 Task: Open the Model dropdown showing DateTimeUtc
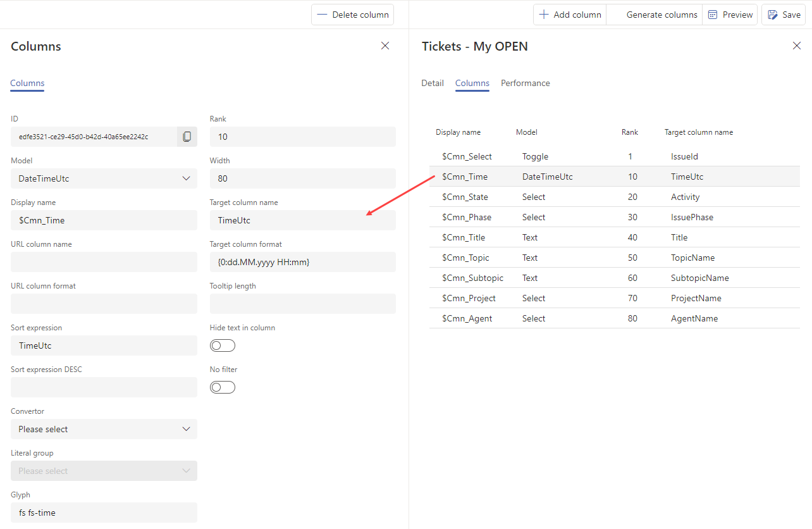(104, 178)
